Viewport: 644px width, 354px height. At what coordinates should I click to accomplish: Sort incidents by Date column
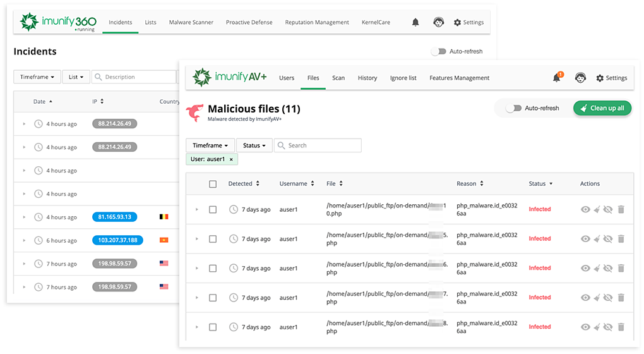(43, 102)
